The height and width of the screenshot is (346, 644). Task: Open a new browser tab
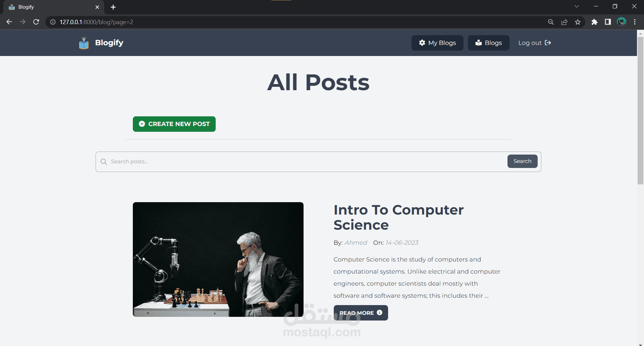(x=113, y=7)
